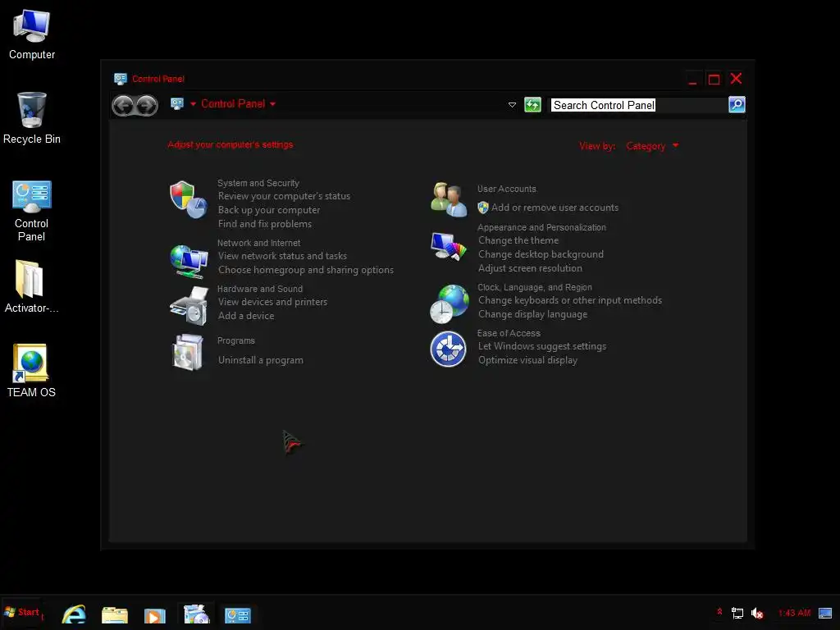The height and width of the screenshot is (630, 840).
Task: Click View devices and printers
Action: pyautogui.click(x=272, y=302)
